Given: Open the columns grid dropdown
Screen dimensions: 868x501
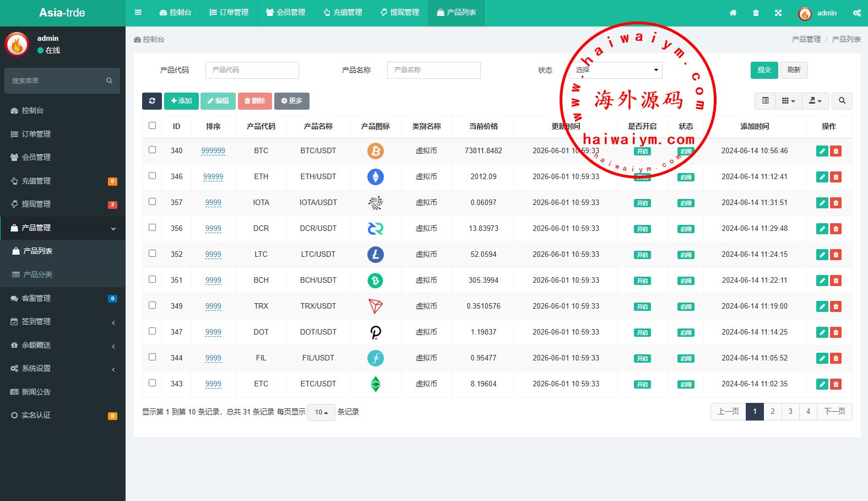Looking at the screenshot, I should (x=789, y=101).
